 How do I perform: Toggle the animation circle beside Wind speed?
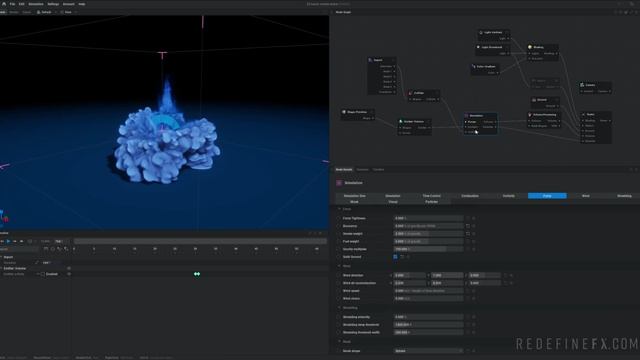(339, 291)
